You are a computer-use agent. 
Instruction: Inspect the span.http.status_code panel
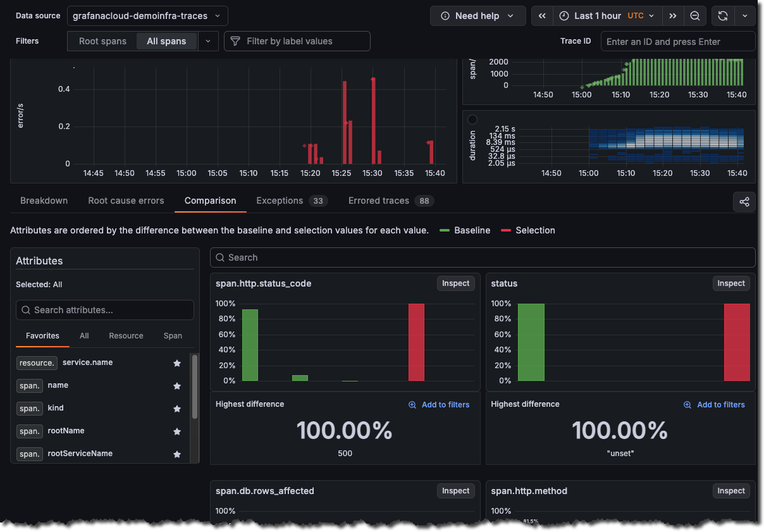click(455, 283)
